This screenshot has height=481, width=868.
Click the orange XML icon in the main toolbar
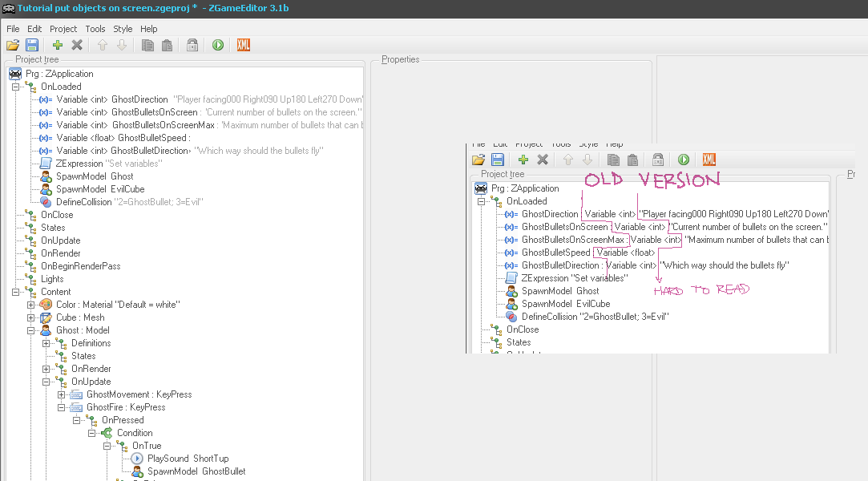click(244, 46)
